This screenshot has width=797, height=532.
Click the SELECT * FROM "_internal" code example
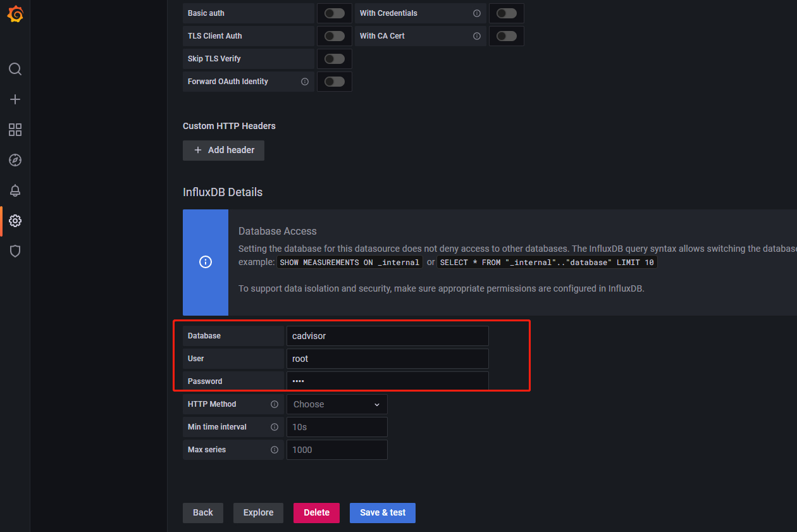coord(547,262)
